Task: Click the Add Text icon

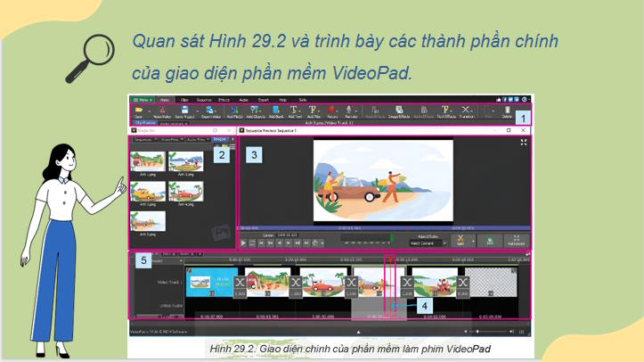Action: (x=294, y=111)
